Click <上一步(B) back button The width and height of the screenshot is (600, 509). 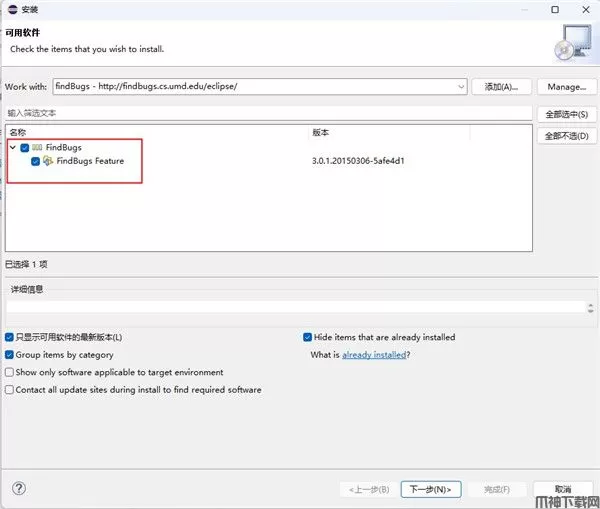click(369, 489)
